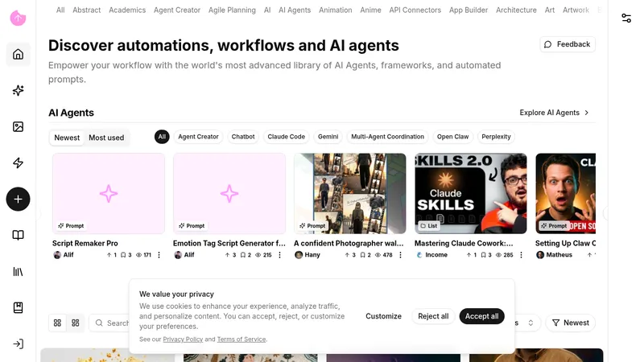Select Agile Planning category tab
Screen dimensions: 644x362
coord(232,10)
